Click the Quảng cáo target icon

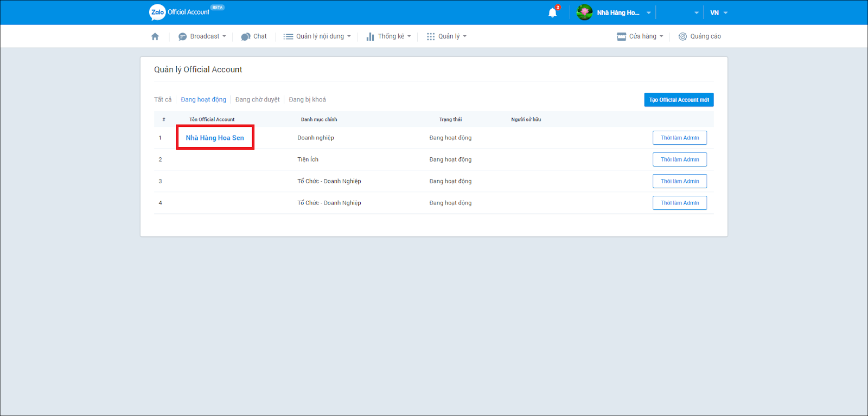click(683, 36)
